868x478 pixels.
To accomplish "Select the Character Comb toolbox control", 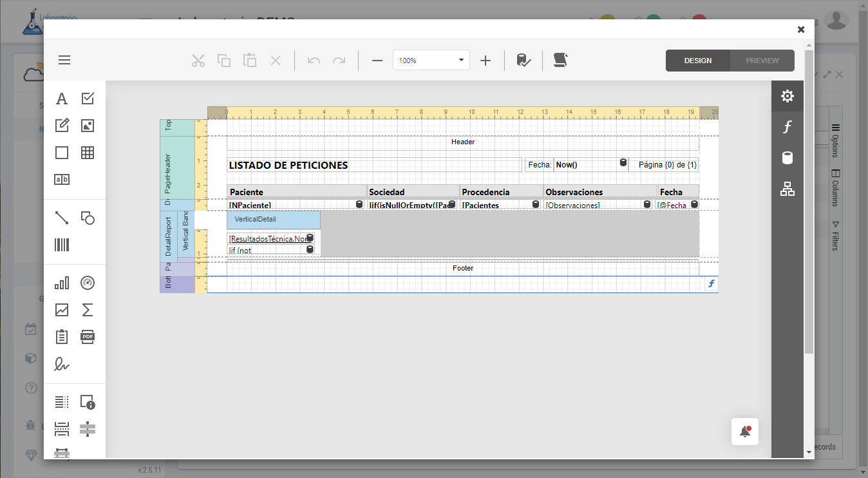I will [62, 180].
